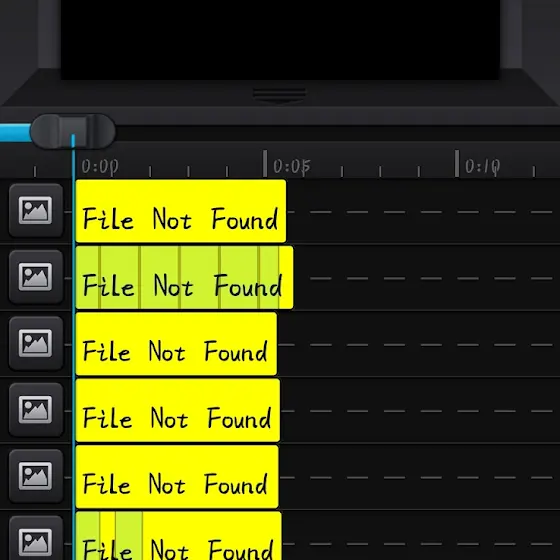Click the first track's image icon
Viewport: 560px width, 560px height.
36,210
